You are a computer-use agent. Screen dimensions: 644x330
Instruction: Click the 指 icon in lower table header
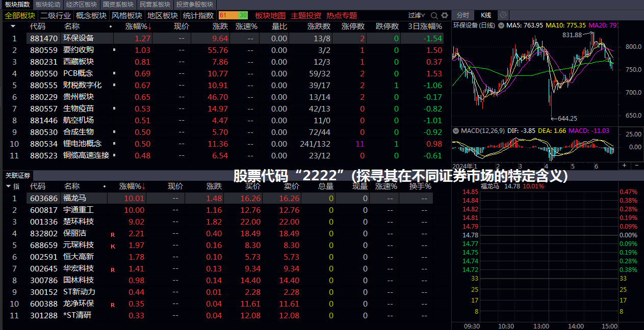(16, 186)
